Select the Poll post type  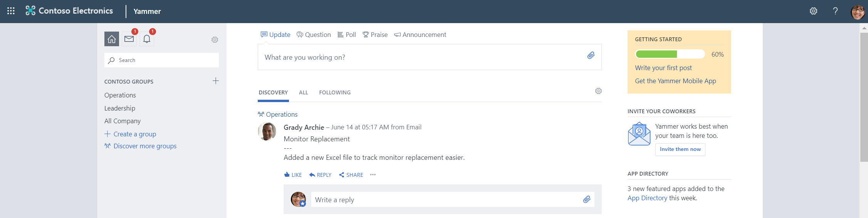click(347, 35)
